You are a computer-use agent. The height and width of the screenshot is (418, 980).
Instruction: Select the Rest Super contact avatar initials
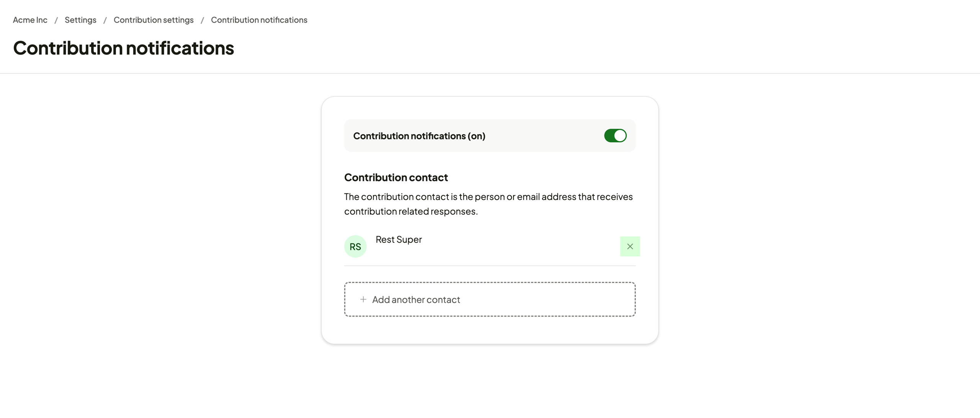tap(355, 246)
